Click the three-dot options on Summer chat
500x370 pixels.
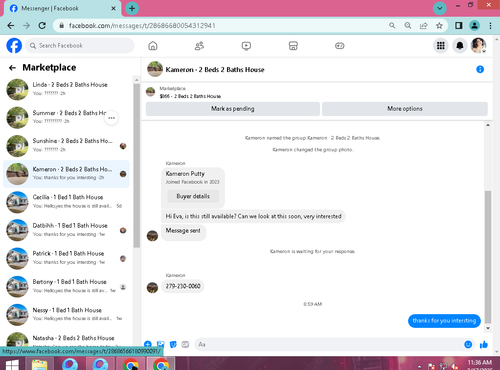(x=111, y=118)
